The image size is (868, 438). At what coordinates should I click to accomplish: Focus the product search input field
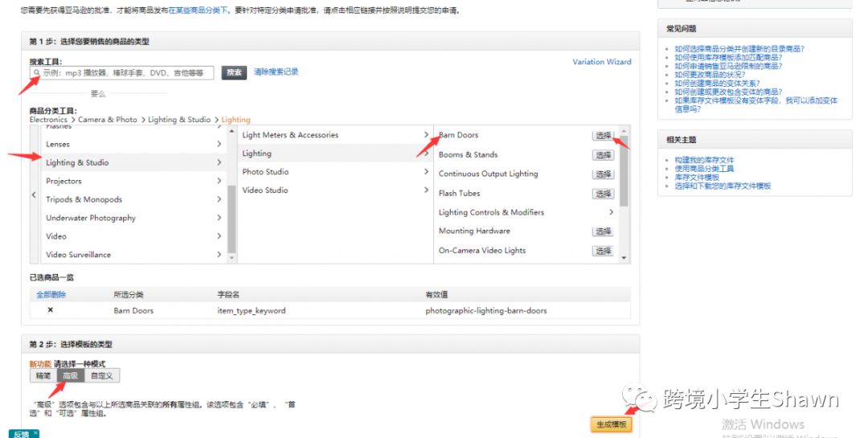[122, 72]
